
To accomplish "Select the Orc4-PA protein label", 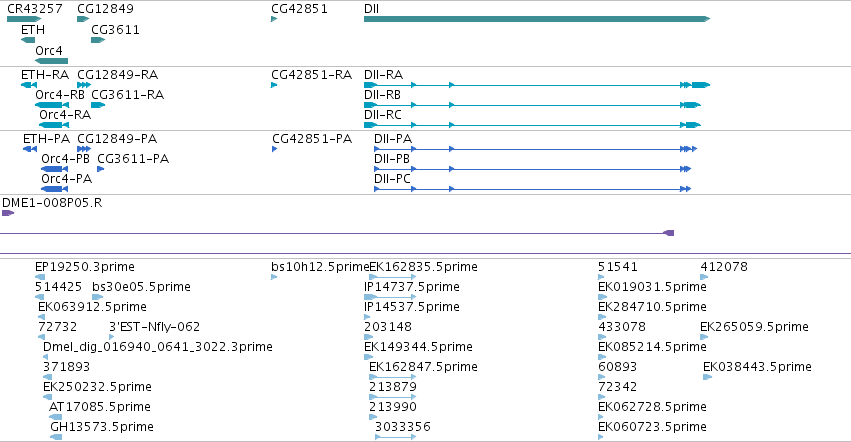I will pyautogui.click(x=67, y=179).
